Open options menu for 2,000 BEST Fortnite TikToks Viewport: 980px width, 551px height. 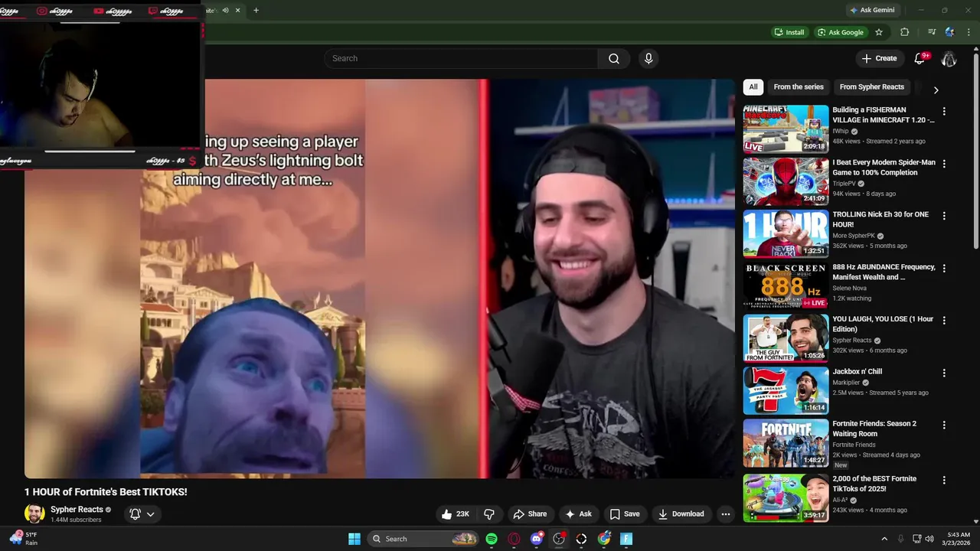point(944,480)
